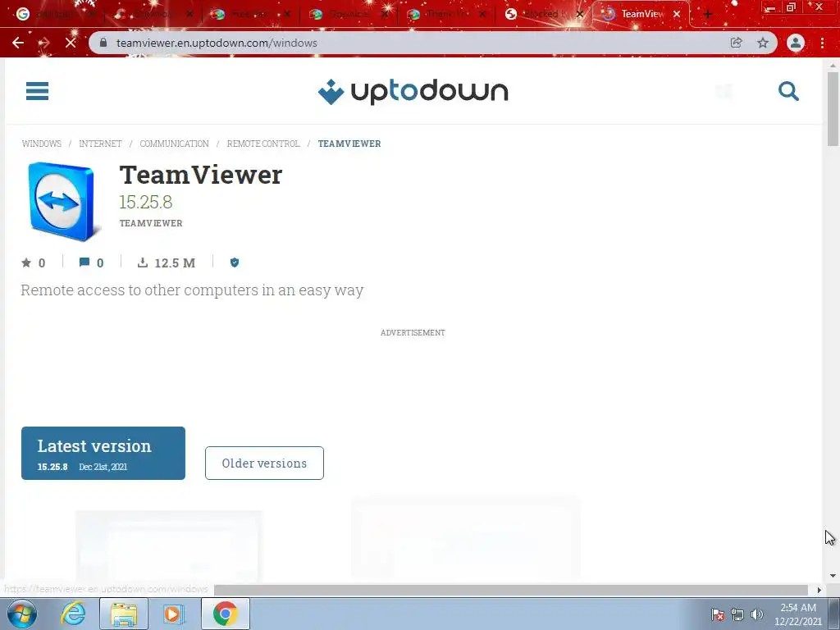
Task: Click the Chrome taskbar icon
Action: tap(225, 614)
